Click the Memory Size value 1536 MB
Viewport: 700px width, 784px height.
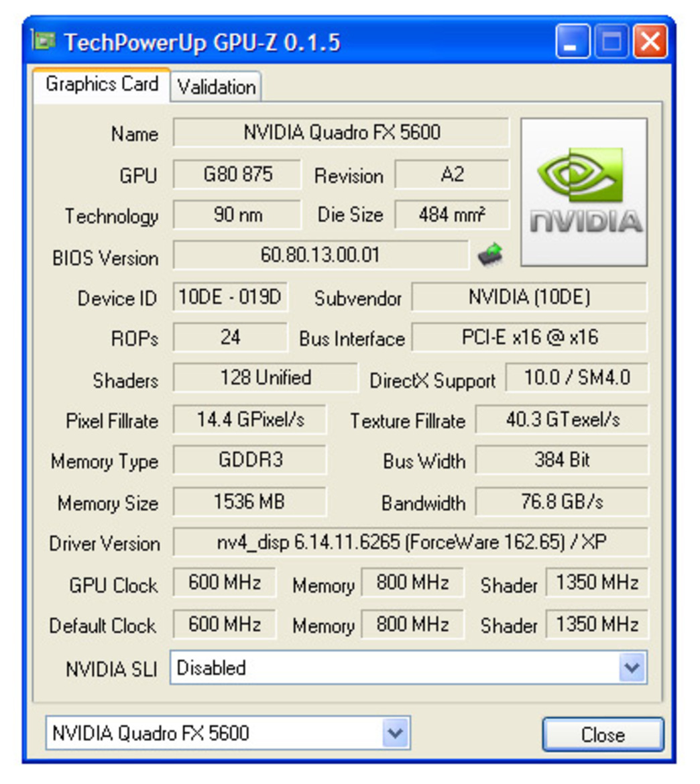tap(250, 502)
